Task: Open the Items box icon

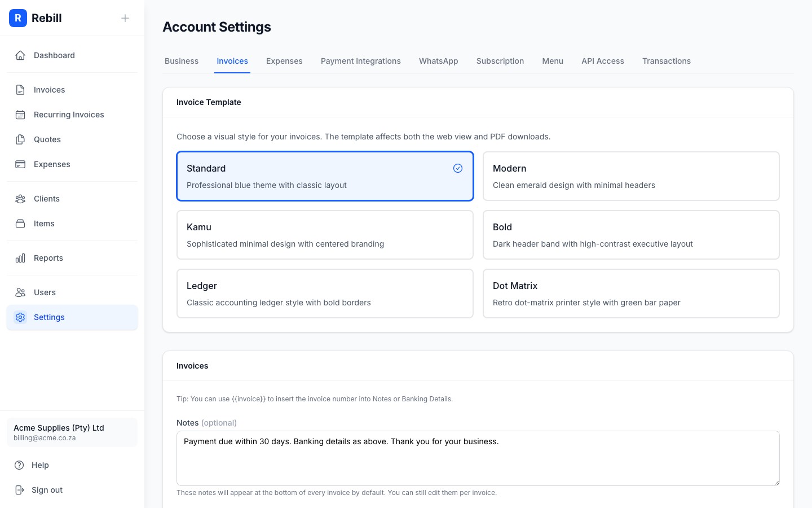Action: tap(20, 224)
